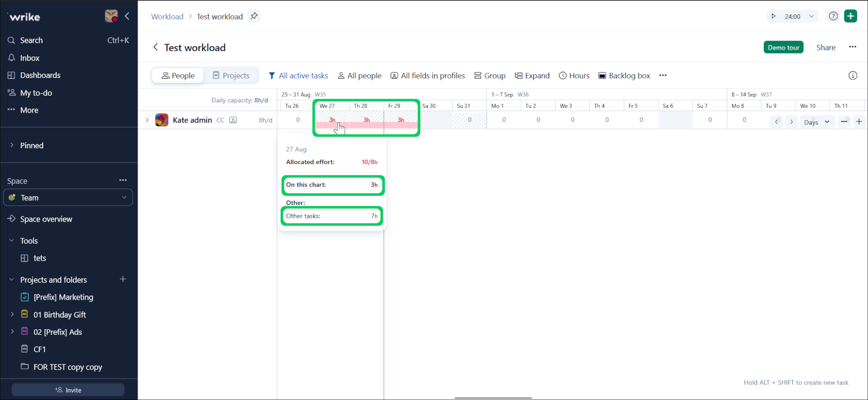Screen dimensions: 868x400
Task: Open All fields in profiles option
Action: (x=428, y=76)
